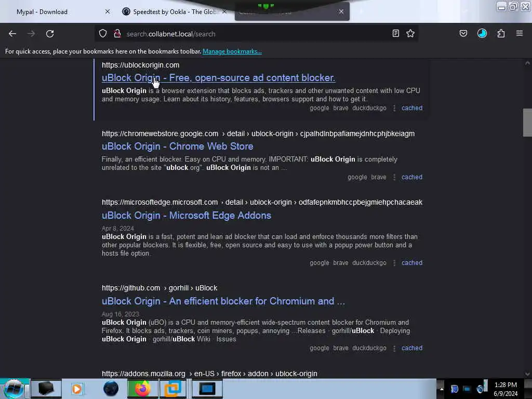Open uBlock Origin efficient blocker GitHub result
The image size is (532, 399).
point(223,301)
